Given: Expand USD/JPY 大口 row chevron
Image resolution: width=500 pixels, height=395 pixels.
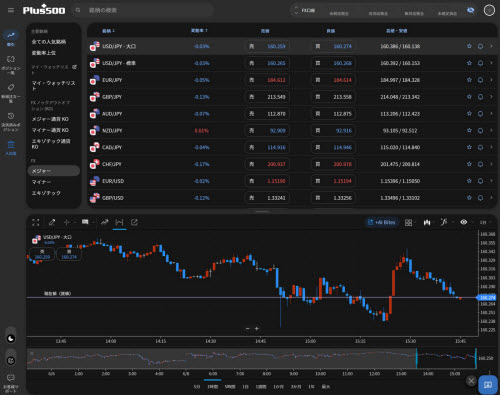Looking at the screenshot, I should click(491, 46).
